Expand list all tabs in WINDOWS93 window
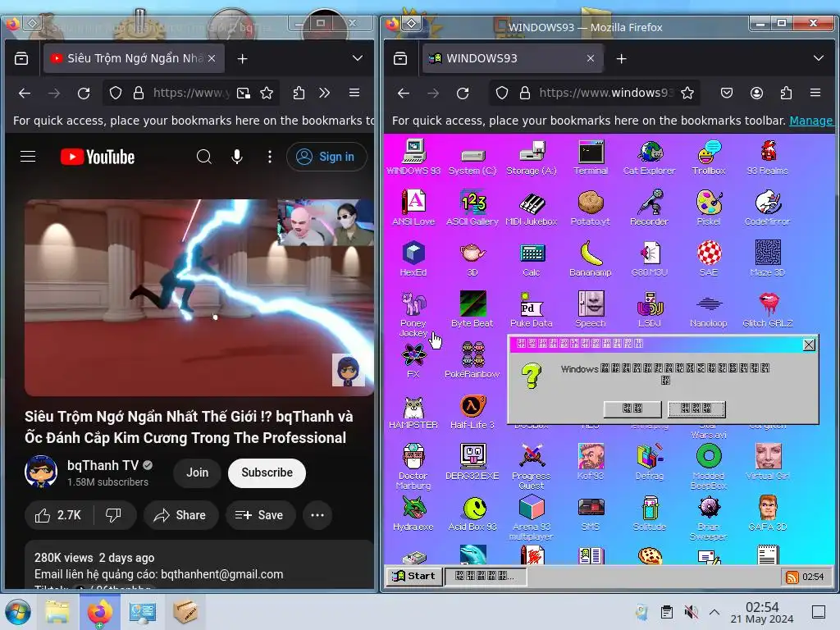This screenshot has height=630, width=840. click(818, 58)
